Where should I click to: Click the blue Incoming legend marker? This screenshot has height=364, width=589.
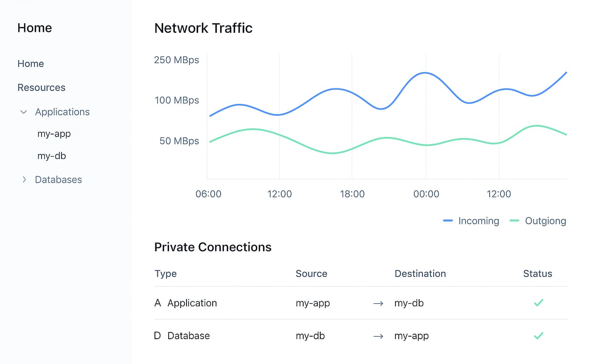point(448,221)
